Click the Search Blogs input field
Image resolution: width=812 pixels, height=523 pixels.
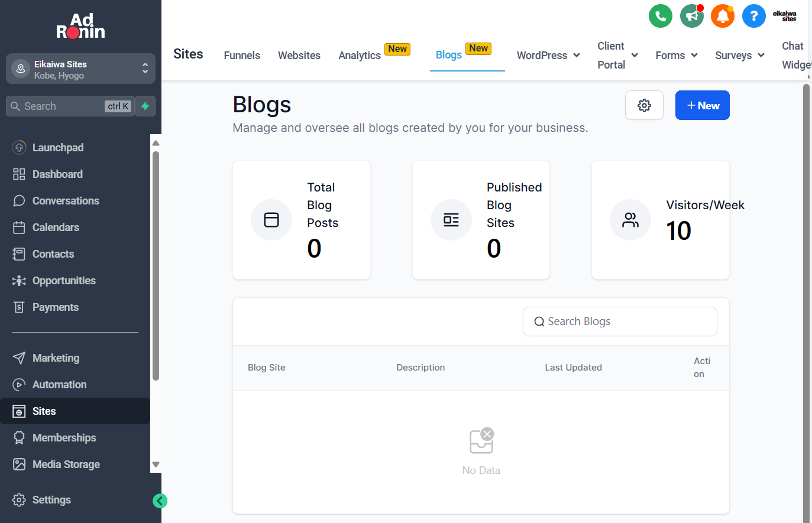pos(620,321)
